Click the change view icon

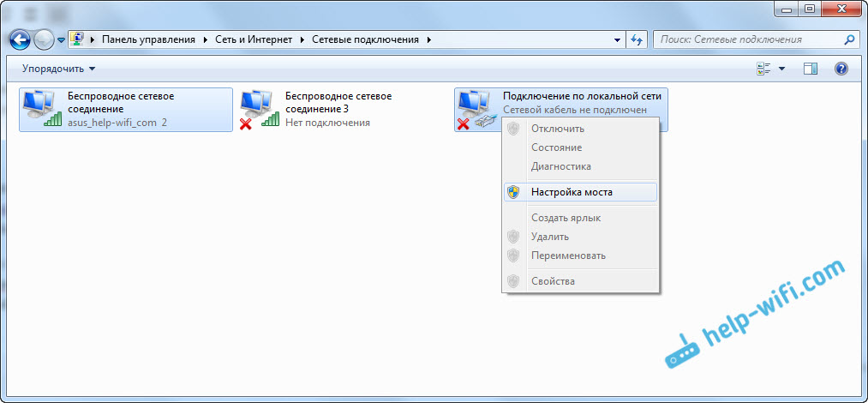tap(764, 69)
